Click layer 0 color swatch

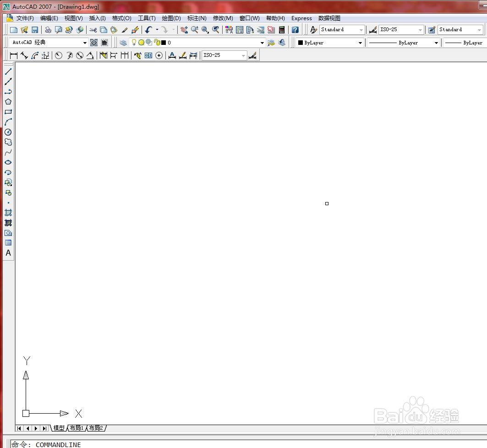[x=164, y=43]
